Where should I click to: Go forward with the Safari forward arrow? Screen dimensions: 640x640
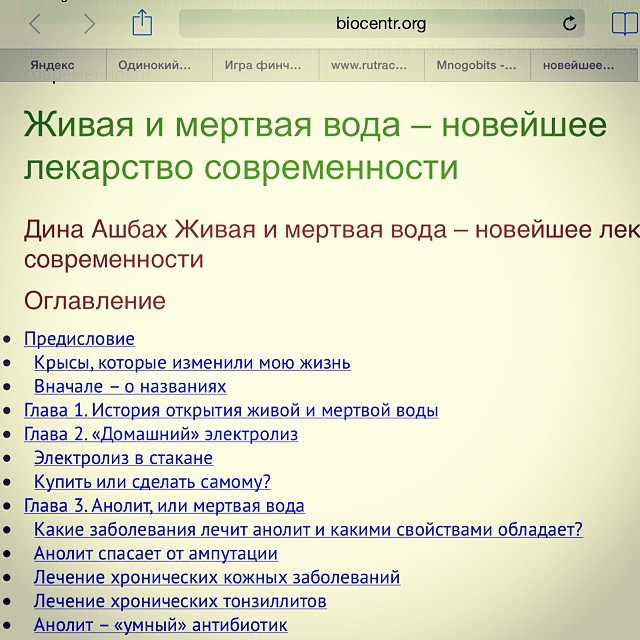pos(89,24)
